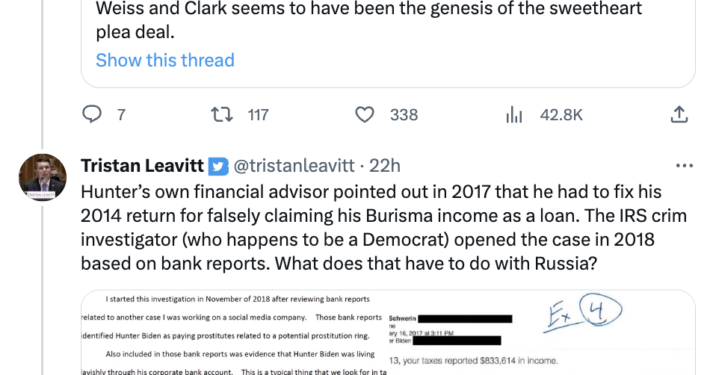710x375 pixels.
Task: Open the quoted tweet mentioning Weiss and Clark
Action: [388, 43]
